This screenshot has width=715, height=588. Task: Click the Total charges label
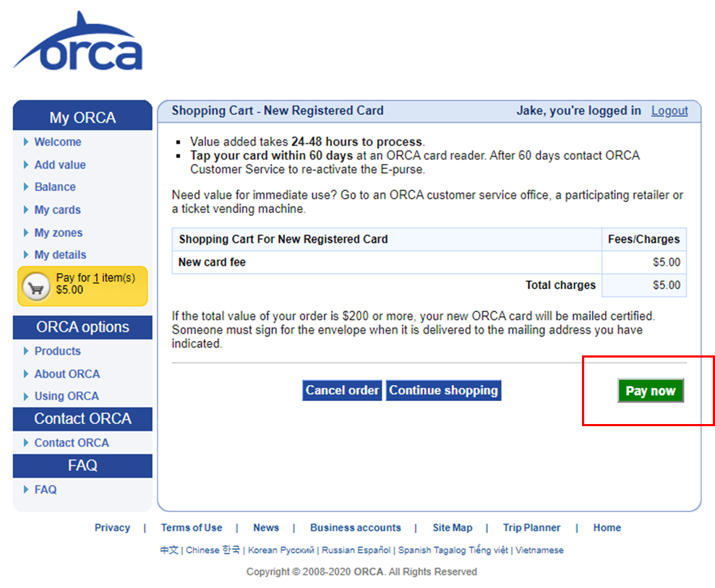point(560,285)
